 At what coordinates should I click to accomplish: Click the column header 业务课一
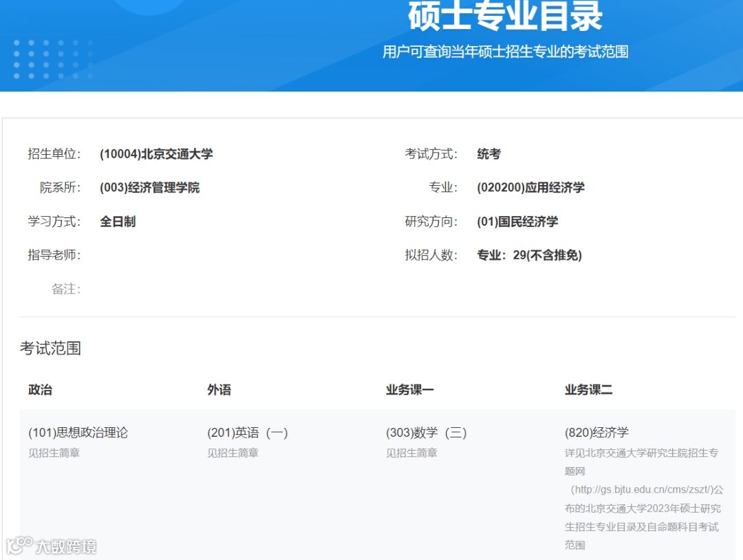pos(410,389)
